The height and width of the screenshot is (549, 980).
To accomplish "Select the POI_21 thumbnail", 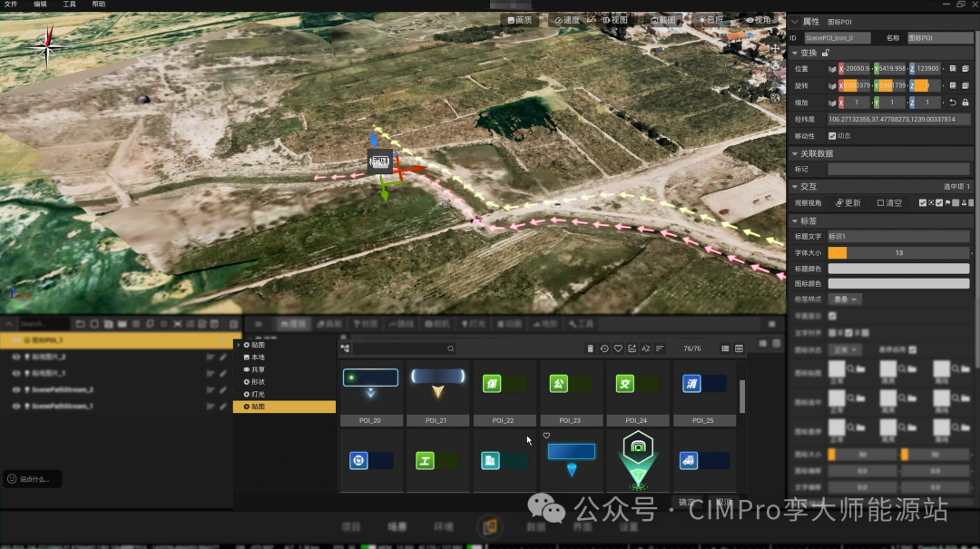I will click(x=436, y=389).
